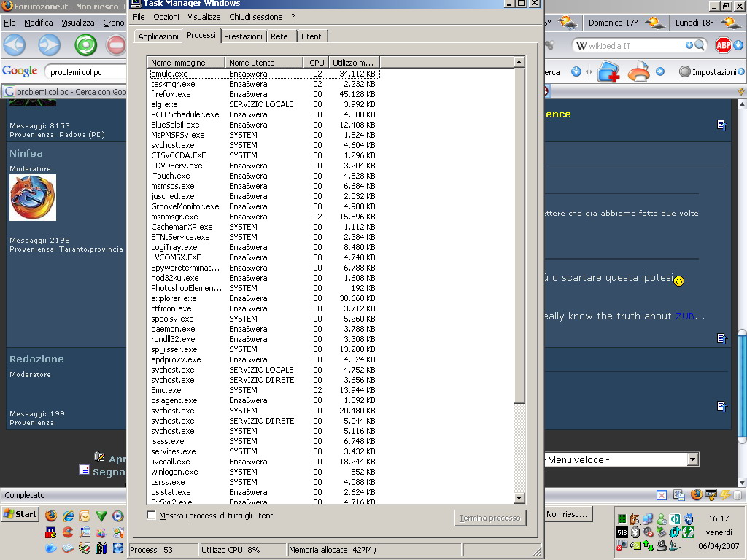Toggle the grey Impostazioni circle button
The height and width of the screenshot is (560, 747).
[x=684, y=72]
